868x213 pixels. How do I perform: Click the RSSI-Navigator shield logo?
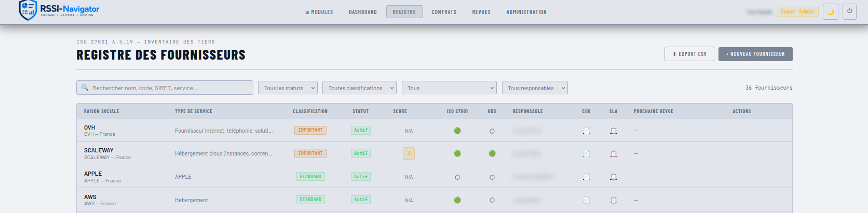pyautogui.click(x=28, y=10)
